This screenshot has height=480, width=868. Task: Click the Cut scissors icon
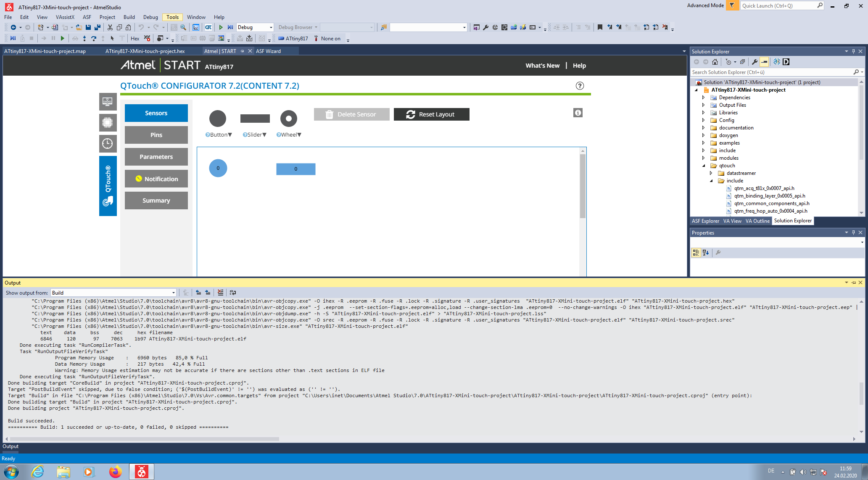[x=110, y=27]
